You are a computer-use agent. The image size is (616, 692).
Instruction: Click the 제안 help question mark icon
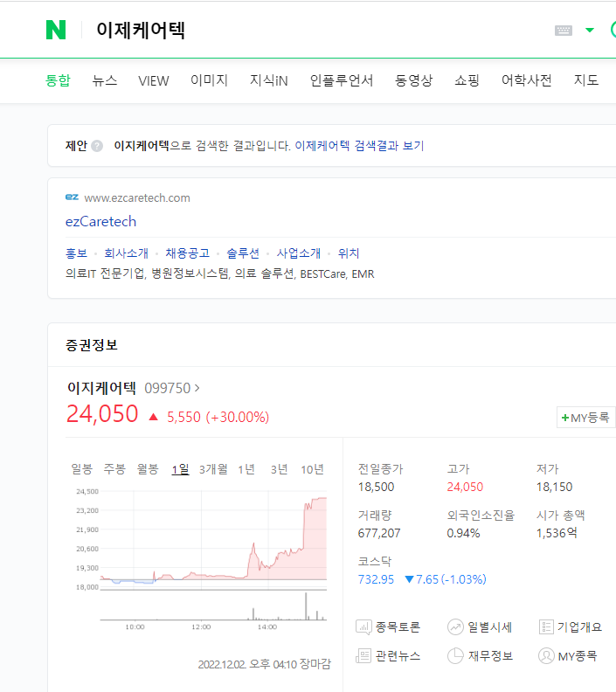pos(97,146)
